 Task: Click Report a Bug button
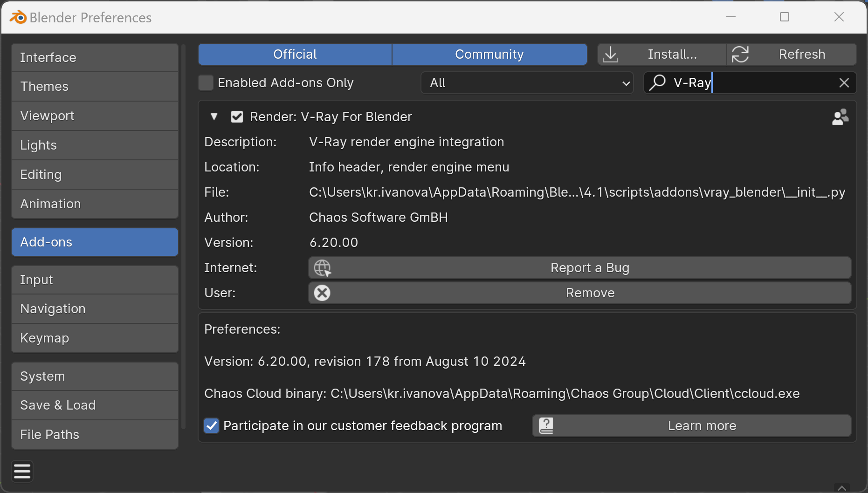[x=580, y=268]
